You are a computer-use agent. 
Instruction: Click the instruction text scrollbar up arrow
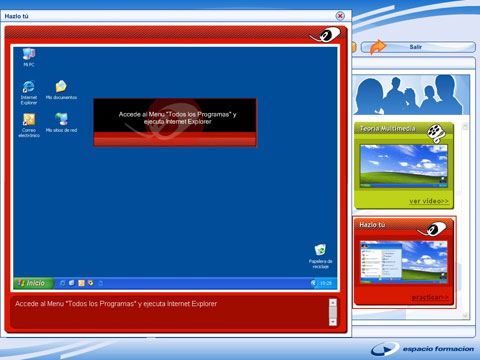tap(333, 302)
